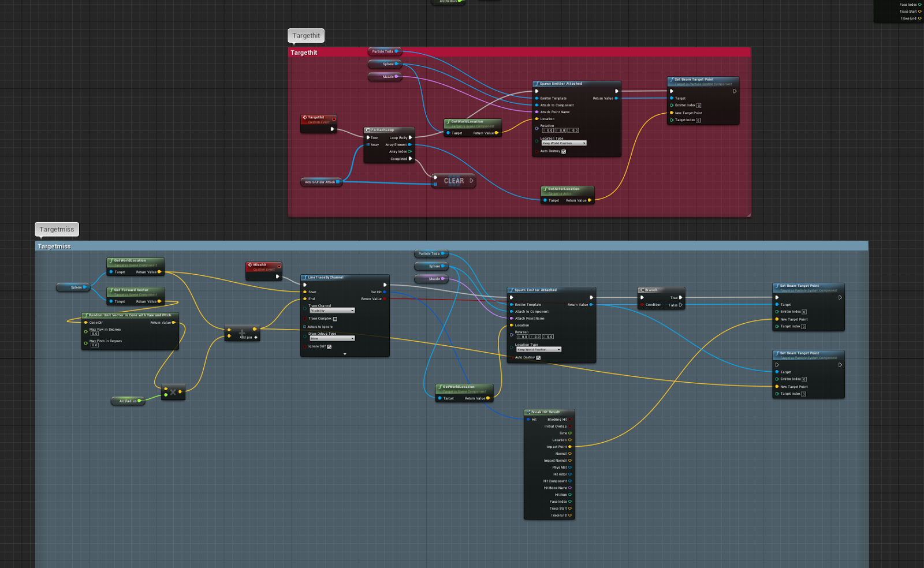Click the Branch node's Condition pin
Image resolution: width=924 pixels, height=568 pixels.
pos(642,305)
